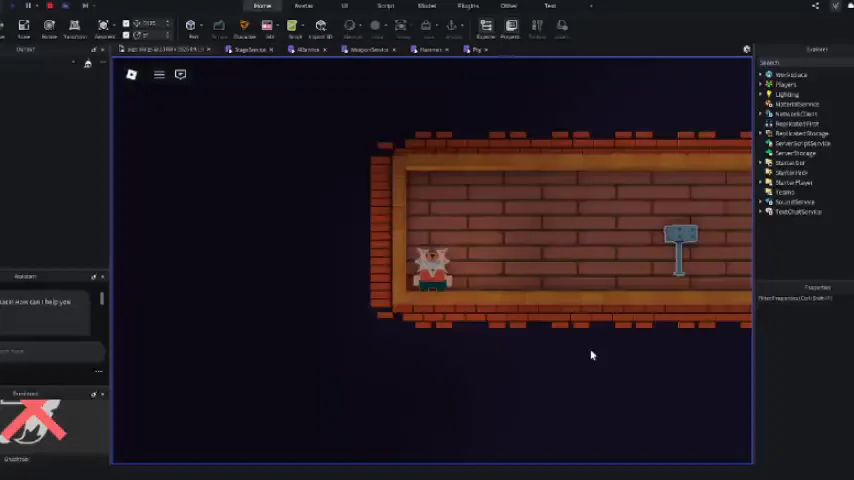Expand the StarterPlayer node
Screen dimensions: 854x480
pyautogui.click(x=761, y=183)
